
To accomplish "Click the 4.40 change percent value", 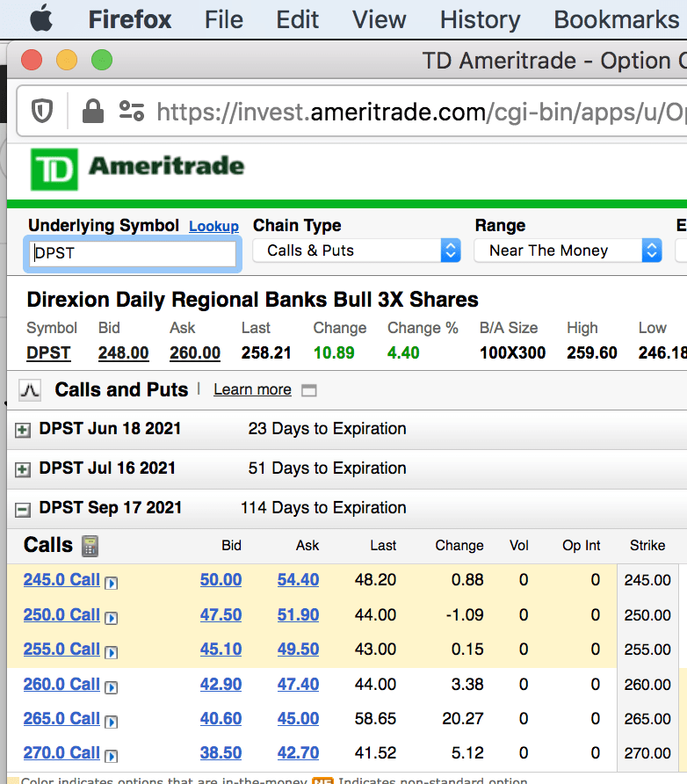I will 403,353.
